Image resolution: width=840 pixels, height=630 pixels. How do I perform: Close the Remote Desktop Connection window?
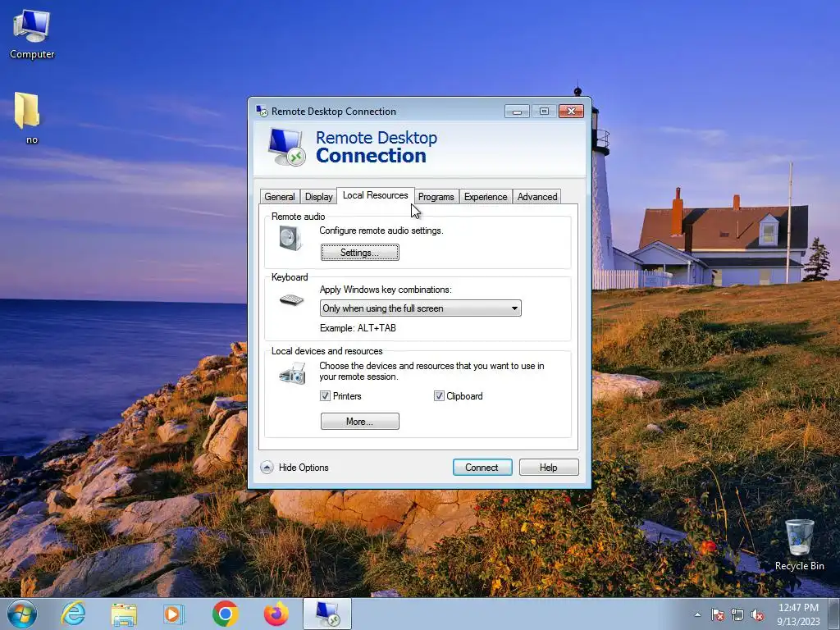click(571, 111)
